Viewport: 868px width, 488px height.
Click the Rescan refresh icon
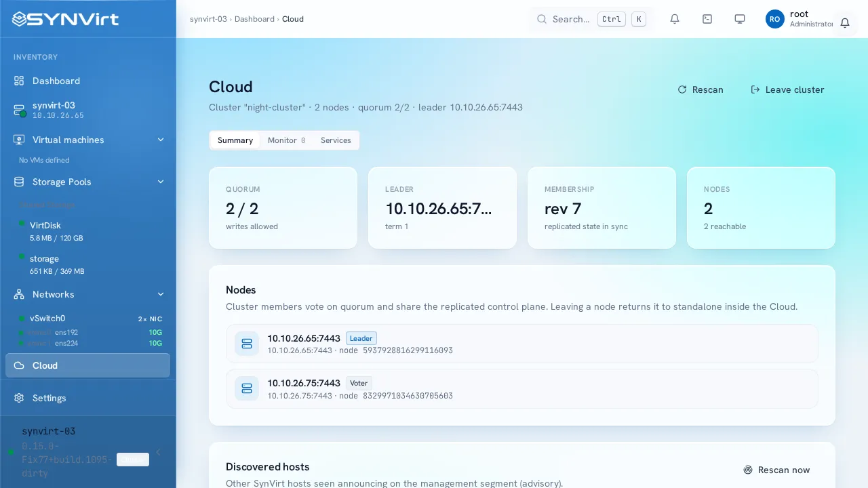(682, 89)
